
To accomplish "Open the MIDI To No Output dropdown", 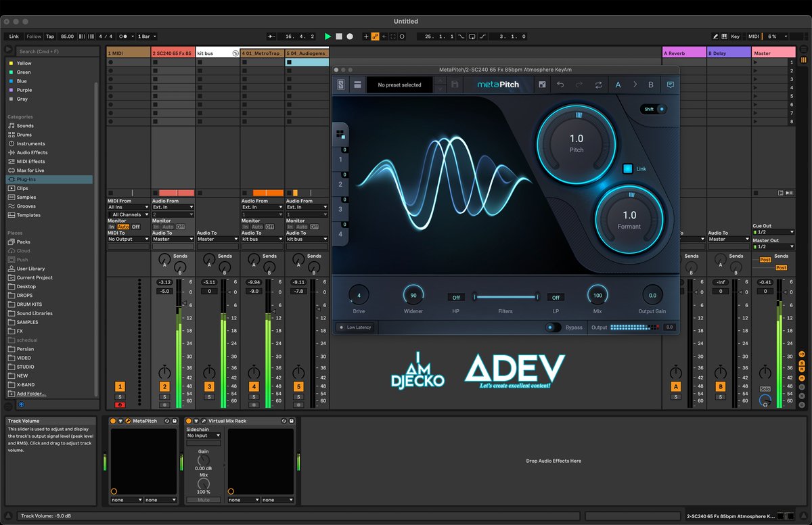I will click(x=128, y=239).
